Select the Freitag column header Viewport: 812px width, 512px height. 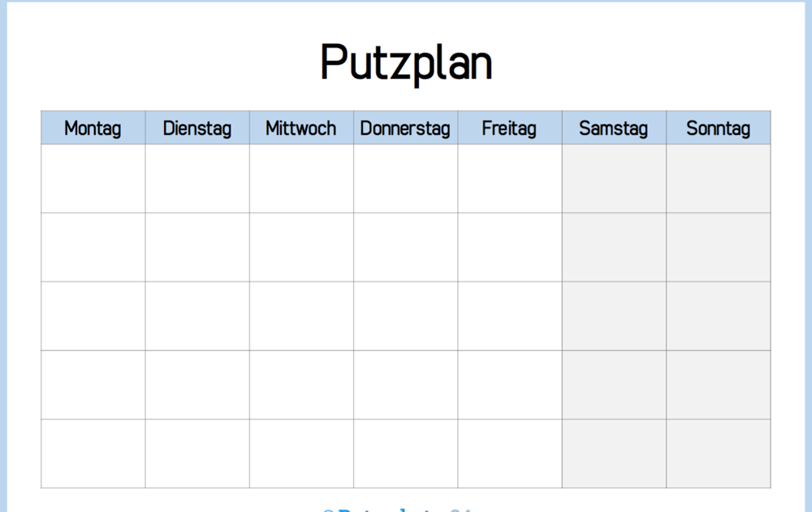click(x=510, y=128)
